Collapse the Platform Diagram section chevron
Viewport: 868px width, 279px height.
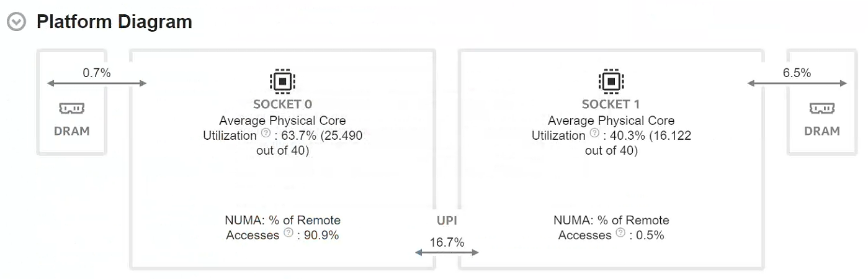pos(17,22)
